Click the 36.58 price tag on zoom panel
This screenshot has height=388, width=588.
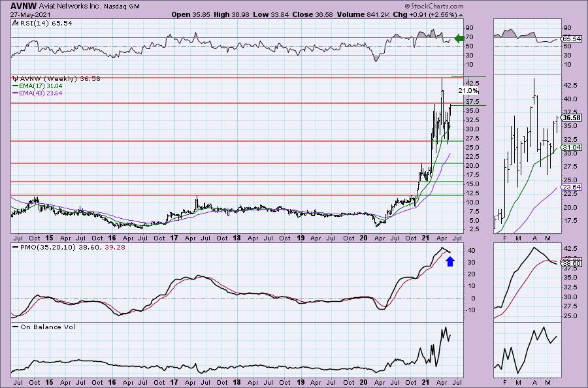click(572, 118)
